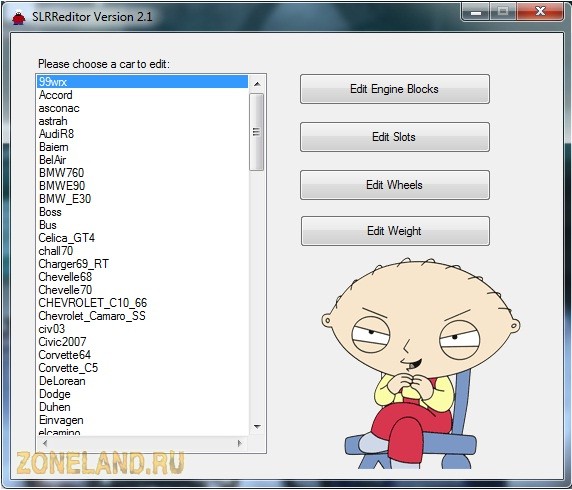The width and height of the screenshot is (572, 490).
Task: Click the list's scroll down arrow
Action: pyautogui.click(x=257, y=427)
